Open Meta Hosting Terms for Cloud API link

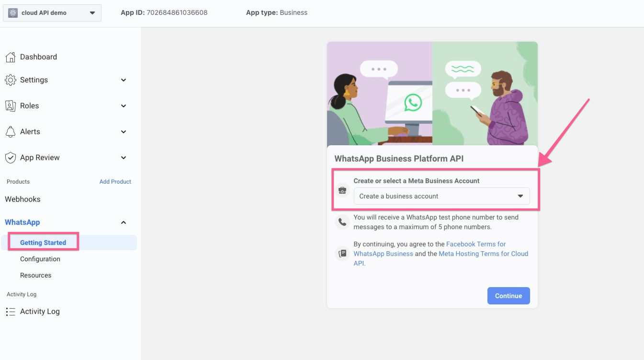(441, 258)
